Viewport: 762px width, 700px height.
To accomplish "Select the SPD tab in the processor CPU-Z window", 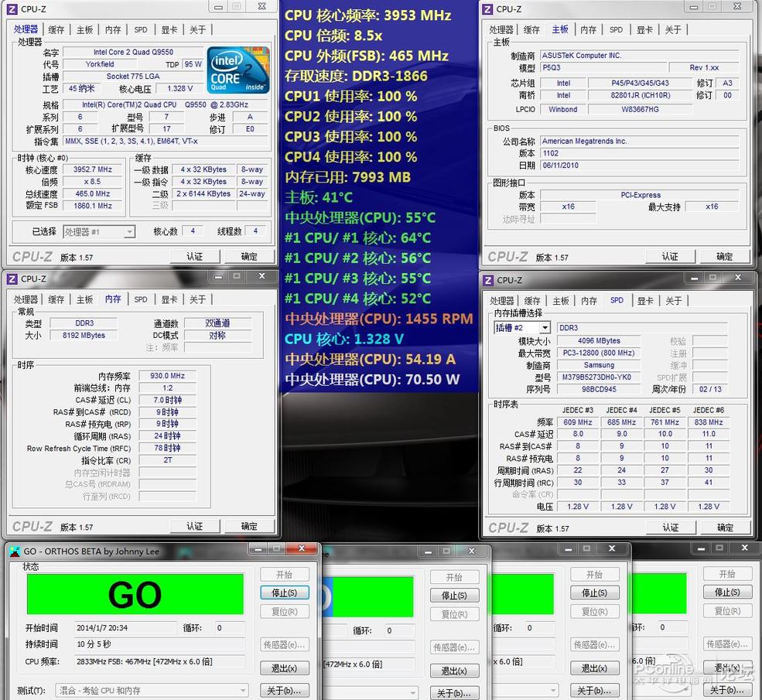I will tap(141, 29).
